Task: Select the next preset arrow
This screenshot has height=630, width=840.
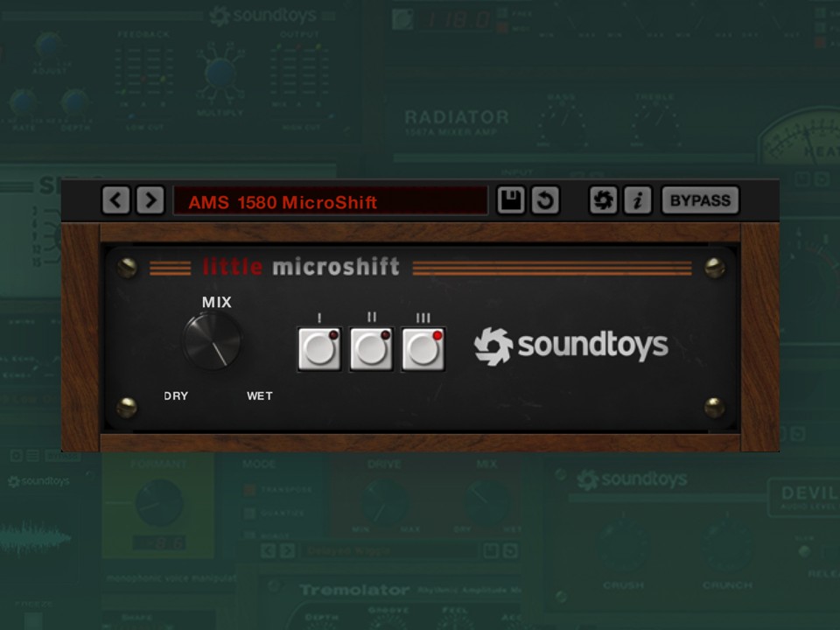Action: (x=149, y=200)
